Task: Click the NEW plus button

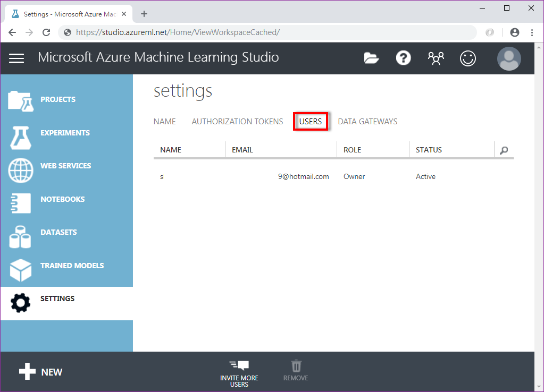Action: (40, 372)
